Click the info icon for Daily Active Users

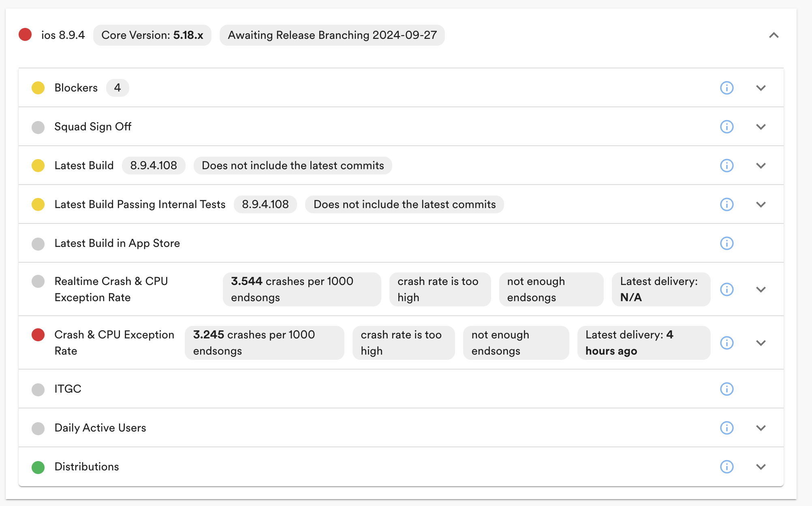pos(727,428)
